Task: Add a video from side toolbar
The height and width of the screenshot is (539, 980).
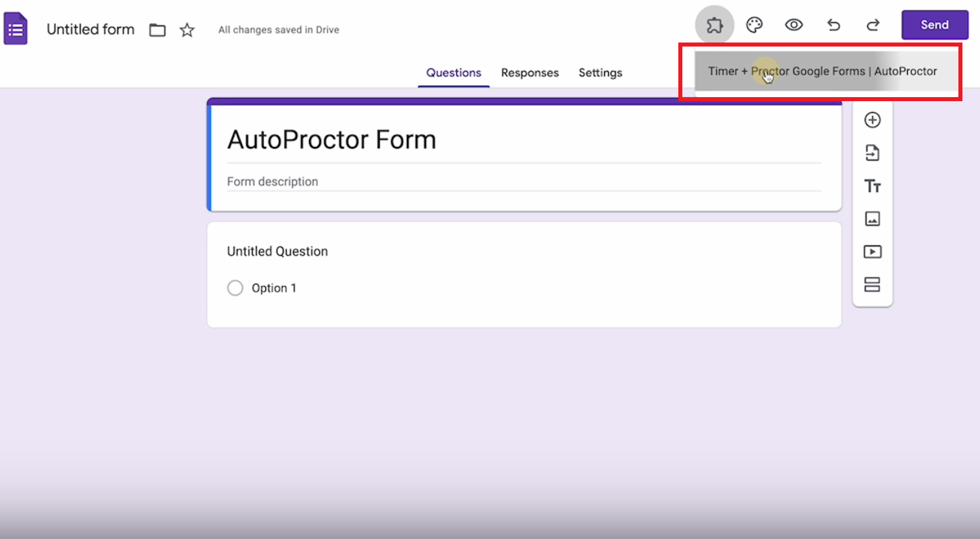Action: pyautogui.click(x=873, y=252)
